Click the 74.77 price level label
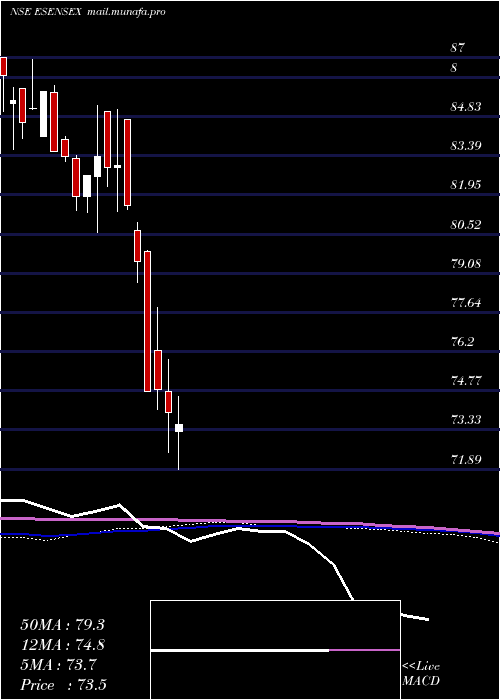The height and width of the screenshot is (700, 500). click(466, 381)
